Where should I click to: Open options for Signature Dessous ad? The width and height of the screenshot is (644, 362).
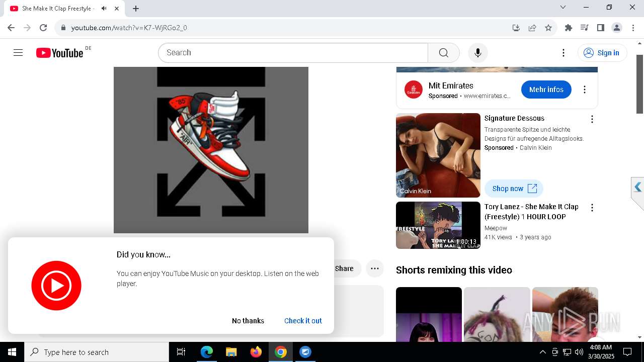click(592, 119)
